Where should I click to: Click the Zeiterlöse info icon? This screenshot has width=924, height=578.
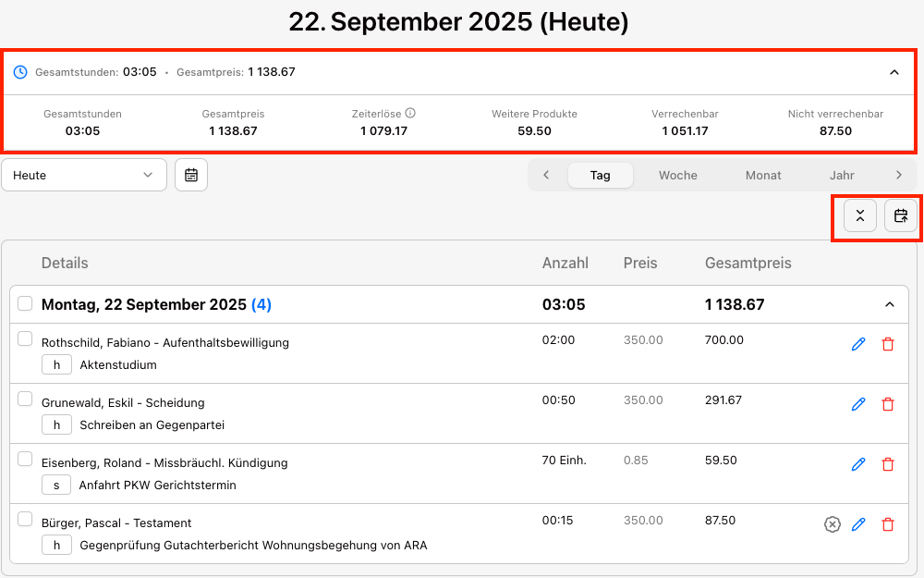click(x=410, y=113)
